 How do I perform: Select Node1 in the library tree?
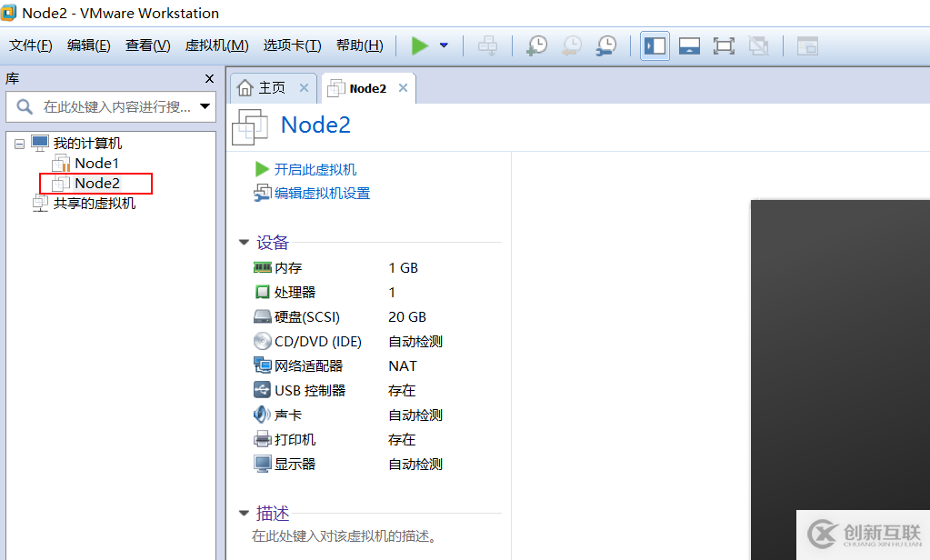coord(96,163)
